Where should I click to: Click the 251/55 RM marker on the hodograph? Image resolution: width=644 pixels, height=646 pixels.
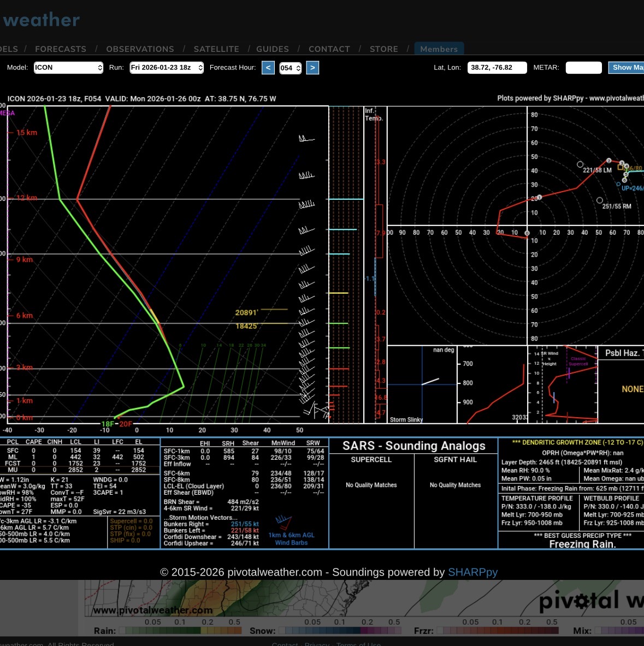600,200
